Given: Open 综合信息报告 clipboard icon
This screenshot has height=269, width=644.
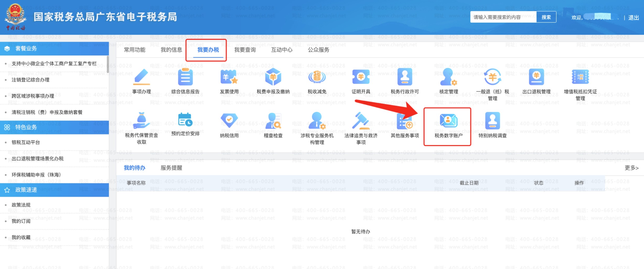Looking at the screenshot, I should (185, 77).
